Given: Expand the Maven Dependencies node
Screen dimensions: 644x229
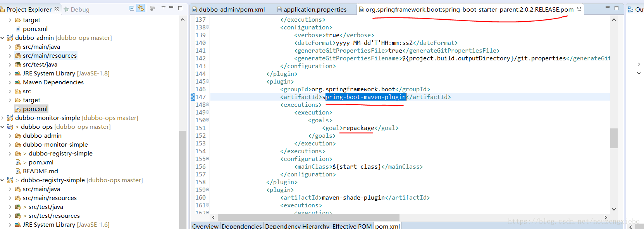Looking at the screenshot, I should [x=10, y=82].
